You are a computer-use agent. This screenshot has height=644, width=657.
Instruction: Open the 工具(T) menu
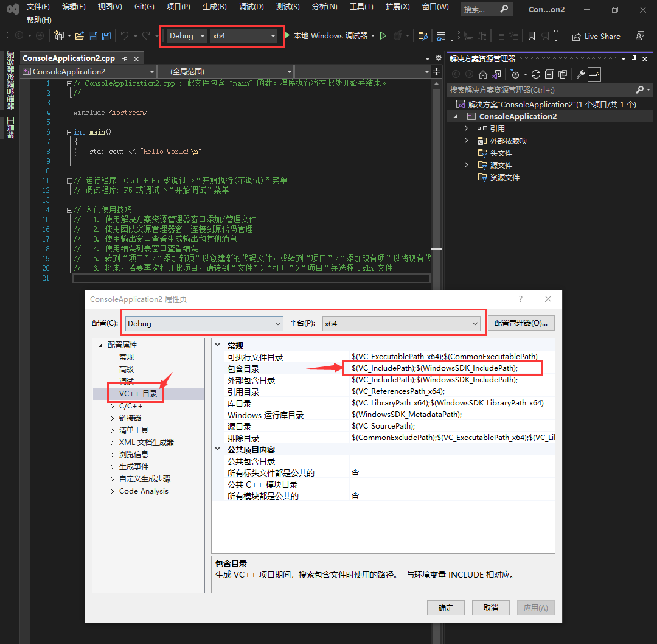coord(361,7)
